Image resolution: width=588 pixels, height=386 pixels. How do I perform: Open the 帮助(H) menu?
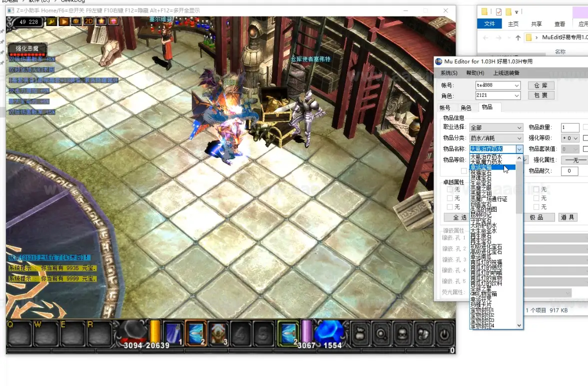point(475,73)
